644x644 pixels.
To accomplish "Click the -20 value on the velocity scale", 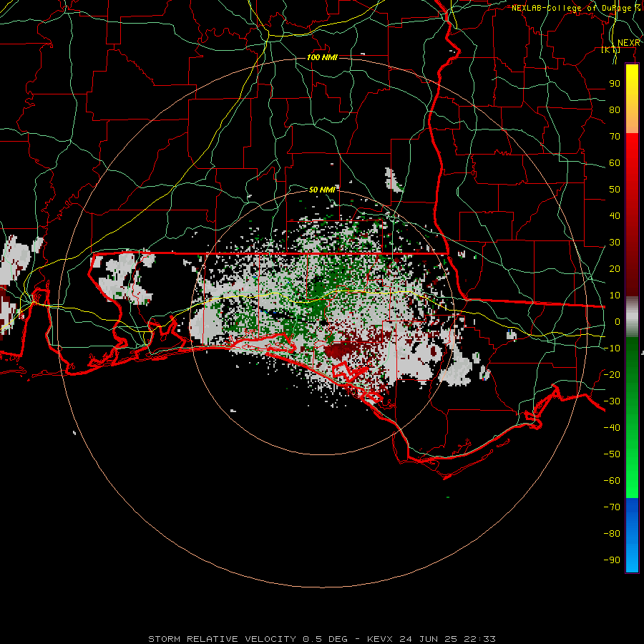I will pyautogui.click(x=612, y=374).
